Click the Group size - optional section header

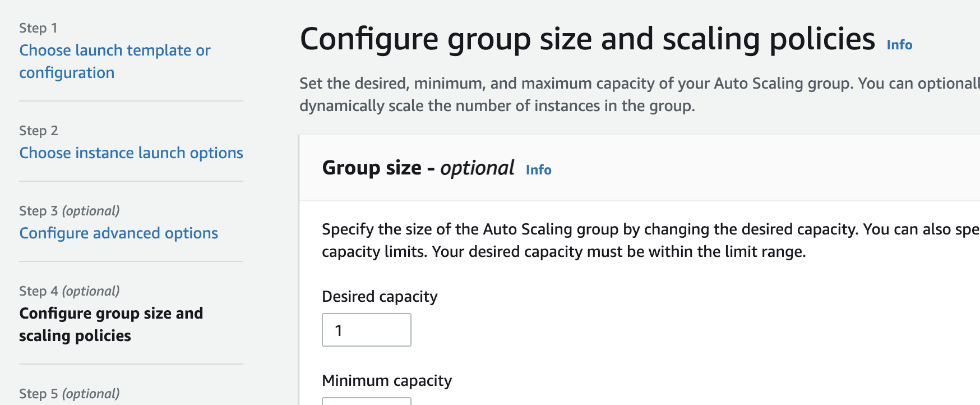click(418, 168)
